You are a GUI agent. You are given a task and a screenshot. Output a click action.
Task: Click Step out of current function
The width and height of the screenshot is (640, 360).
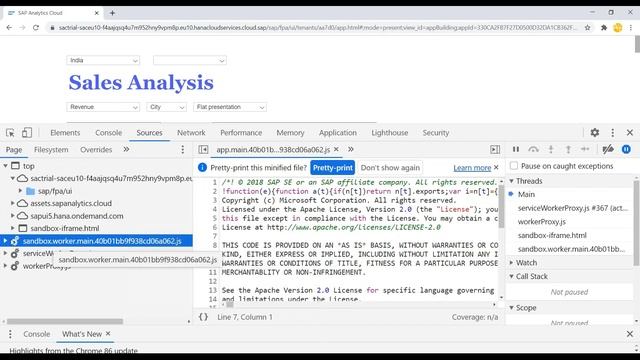[568, 149]
